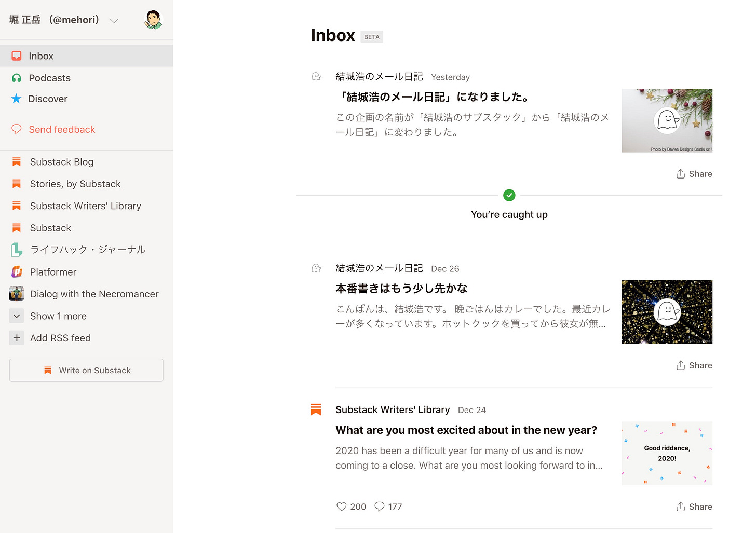This screenshot has height=533, width=756.
Task: Expand the account menu chevron next to @mehori
Action: click(x=114, y=21)
